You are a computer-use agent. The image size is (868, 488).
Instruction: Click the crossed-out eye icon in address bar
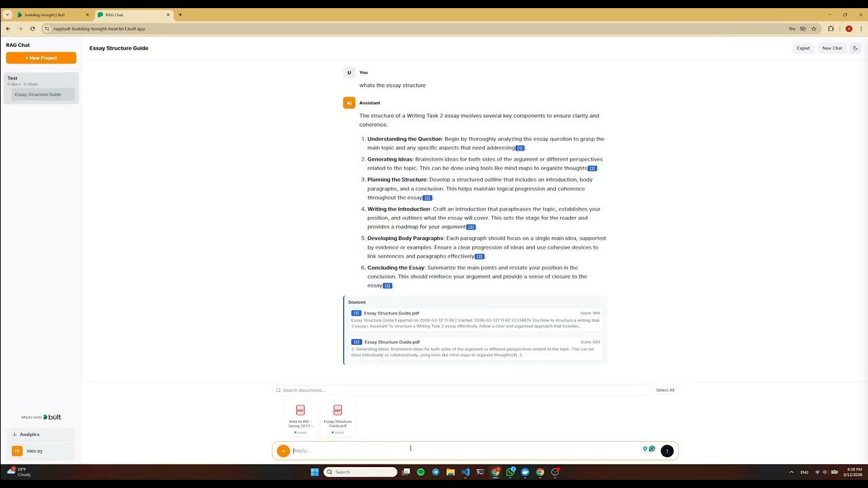tap(803, 28)
